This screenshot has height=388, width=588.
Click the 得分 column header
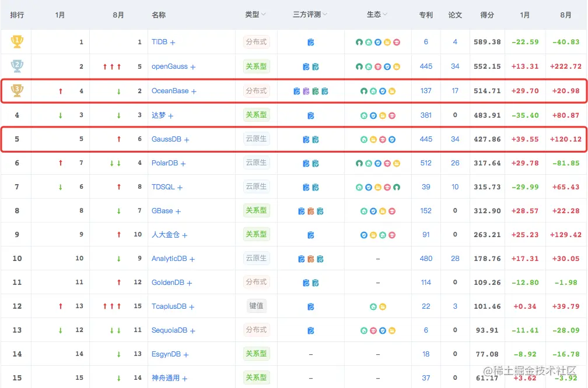coord(487,15)
